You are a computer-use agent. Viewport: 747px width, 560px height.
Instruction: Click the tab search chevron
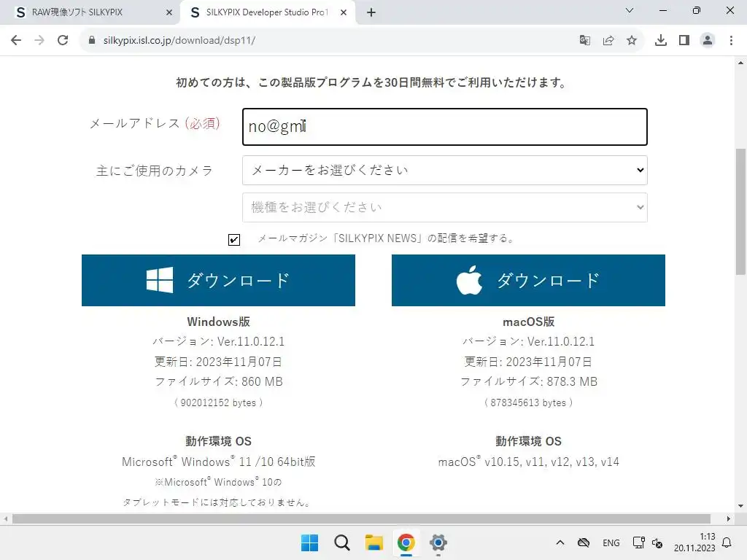(x=630, y=10)
